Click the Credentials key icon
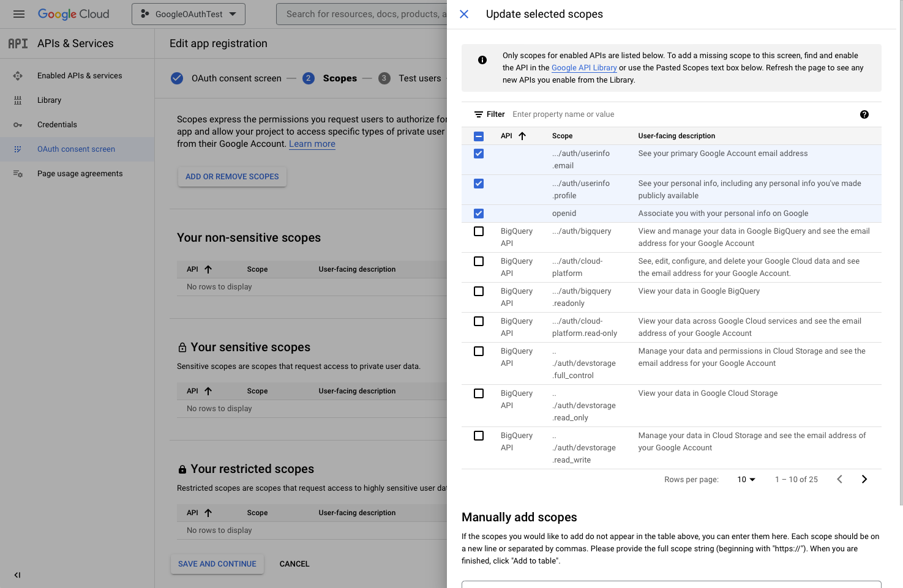Screen dimensions: 903x588 (x=18, y=125)
